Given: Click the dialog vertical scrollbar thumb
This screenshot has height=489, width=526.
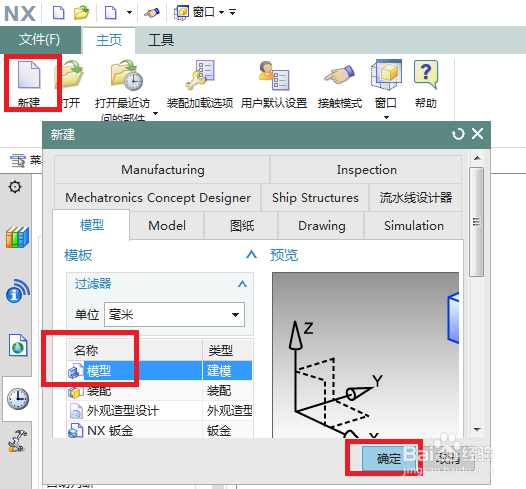Looking at the screenshot, I should point(476,222).
